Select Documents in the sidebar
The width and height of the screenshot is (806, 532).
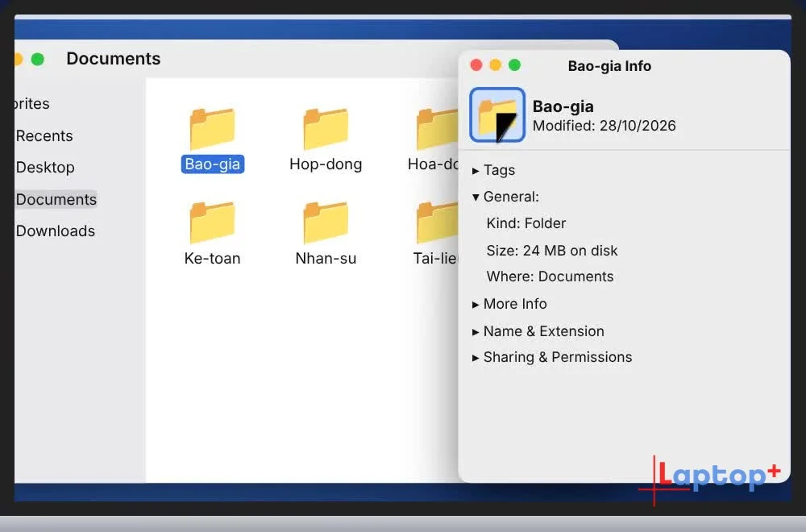[56, 199]
